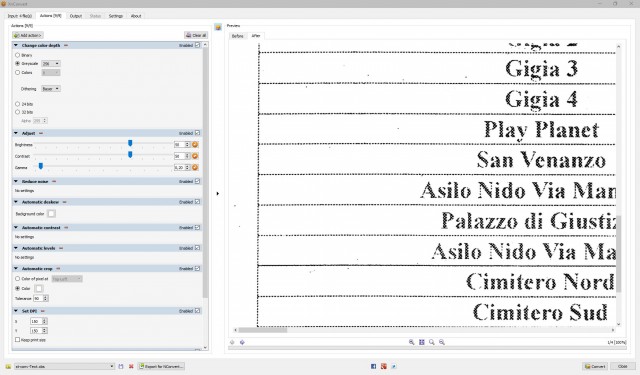Screen dimensions: 640x375
Task: Check the Keep print size box
Action: [17, 339]
